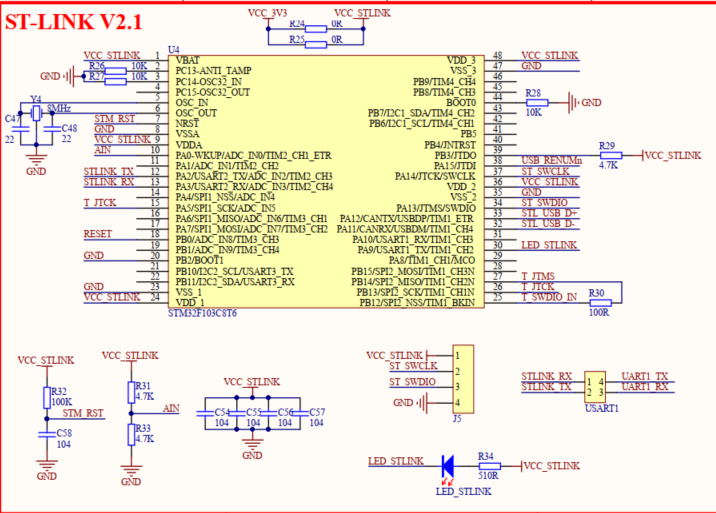Click the USB_RENUMn net label

pyautogui.click(x=552, y=160)
